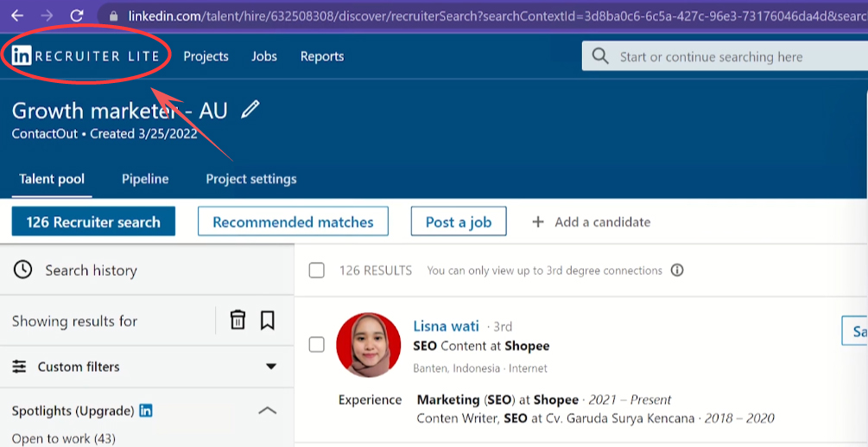
Task: Click 'SEO Content at Shopee' headline
Action: tap(481, 346)
